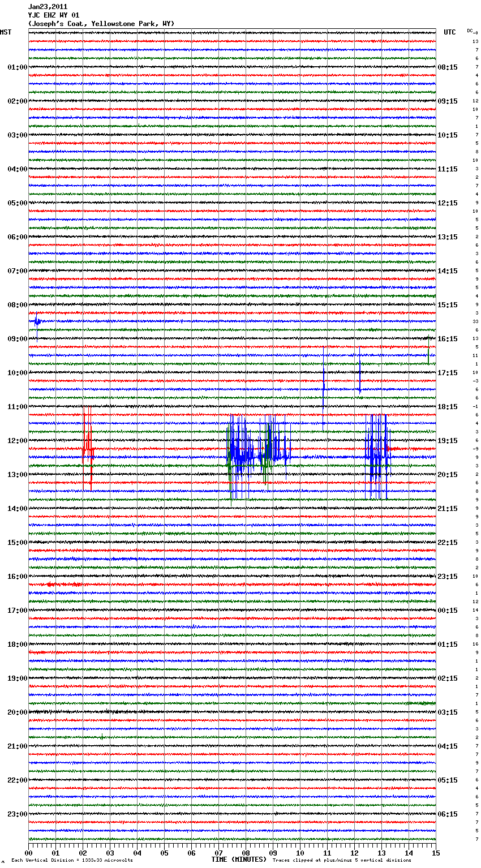Click the 15:15 UTC time label

[x=448, y=305]
